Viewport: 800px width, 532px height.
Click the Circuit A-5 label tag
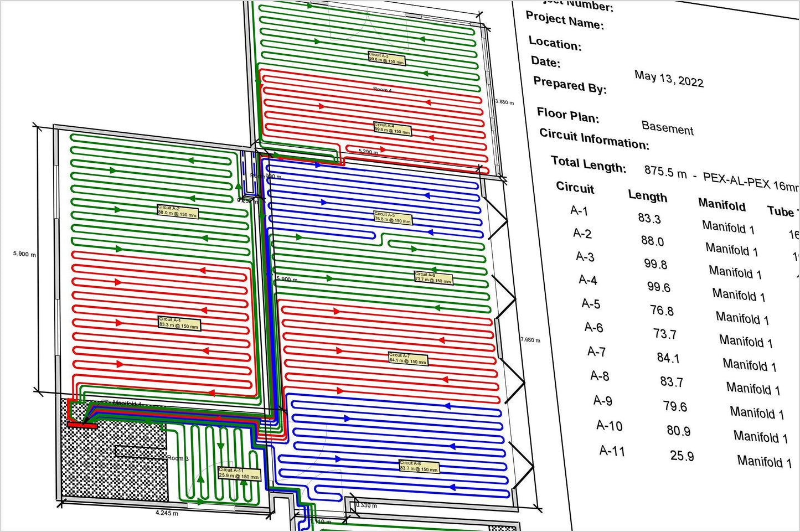(393, 218)
